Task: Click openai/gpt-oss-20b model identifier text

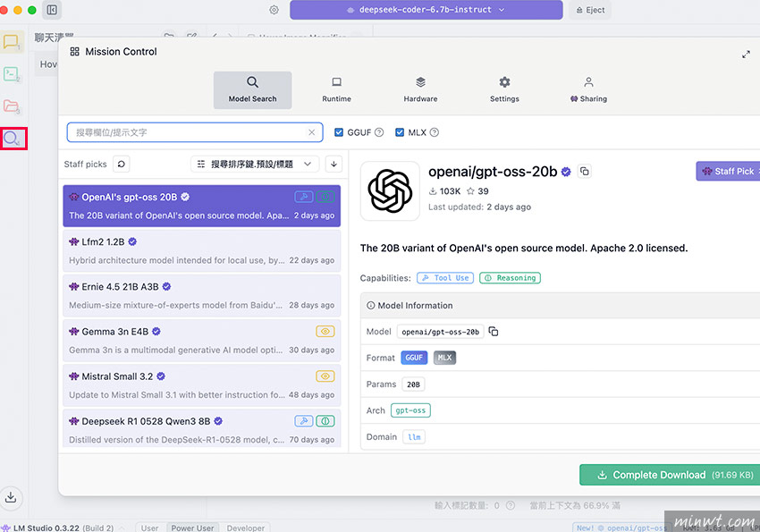Action: [440, 332]
